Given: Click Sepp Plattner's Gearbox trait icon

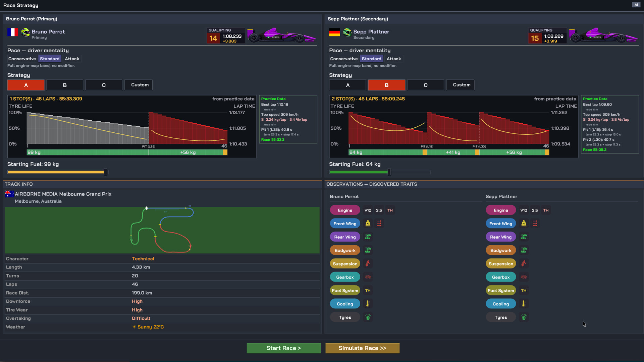Looking at the screenshot, I should point(524,277).
